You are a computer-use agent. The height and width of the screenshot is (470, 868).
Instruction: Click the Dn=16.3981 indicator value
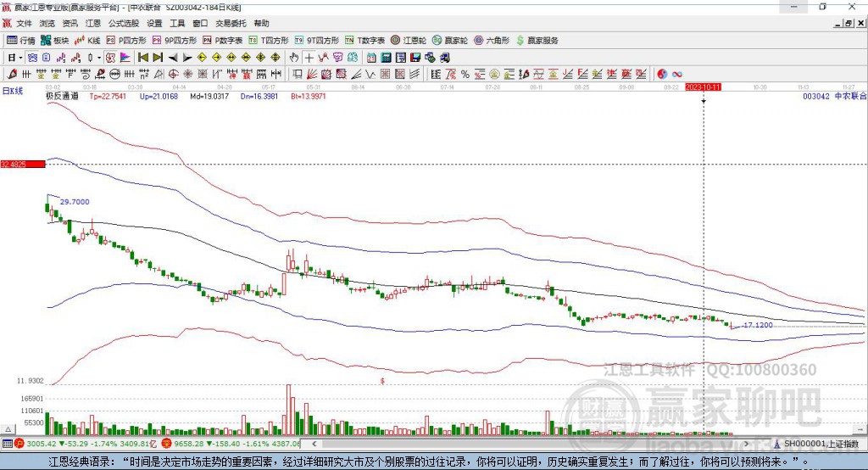259,96
